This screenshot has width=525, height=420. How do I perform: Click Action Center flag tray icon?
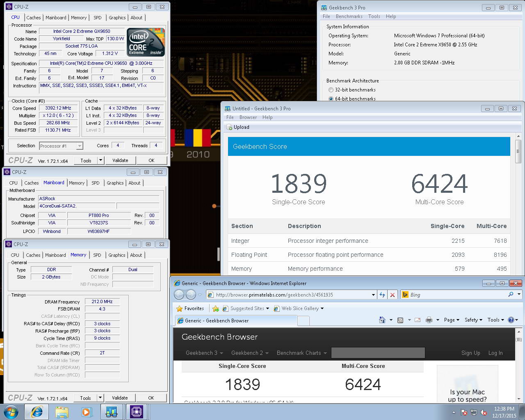coord(464,412)
